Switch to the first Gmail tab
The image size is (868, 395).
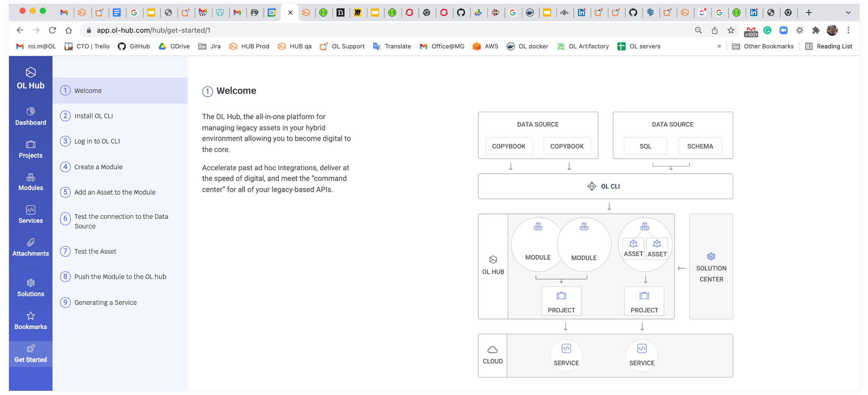tap(64, 12)
